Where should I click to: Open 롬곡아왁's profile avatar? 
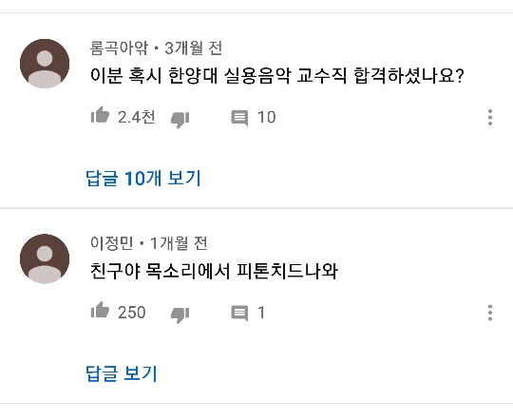click(45, 64)
